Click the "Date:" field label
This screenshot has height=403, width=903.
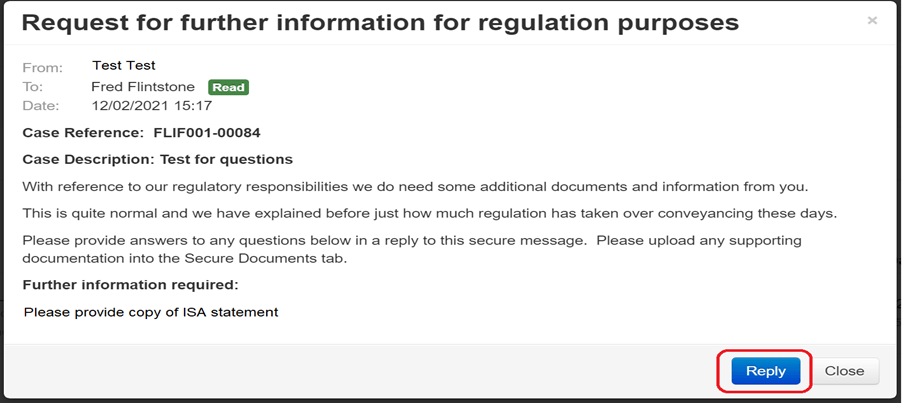point(41,105)
